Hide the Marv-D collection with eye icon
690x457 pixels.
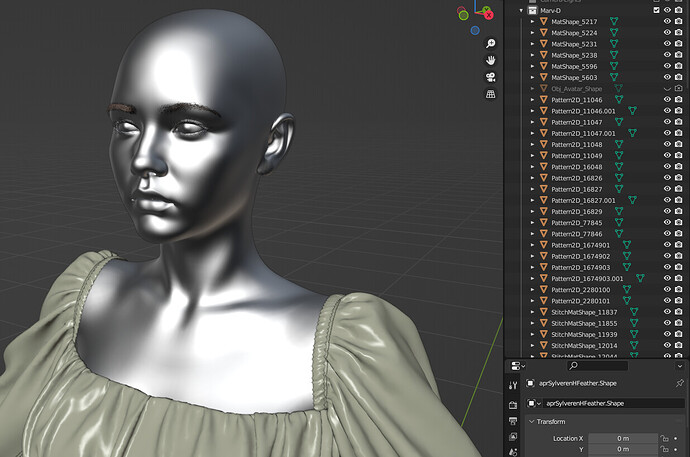(668, 10)
